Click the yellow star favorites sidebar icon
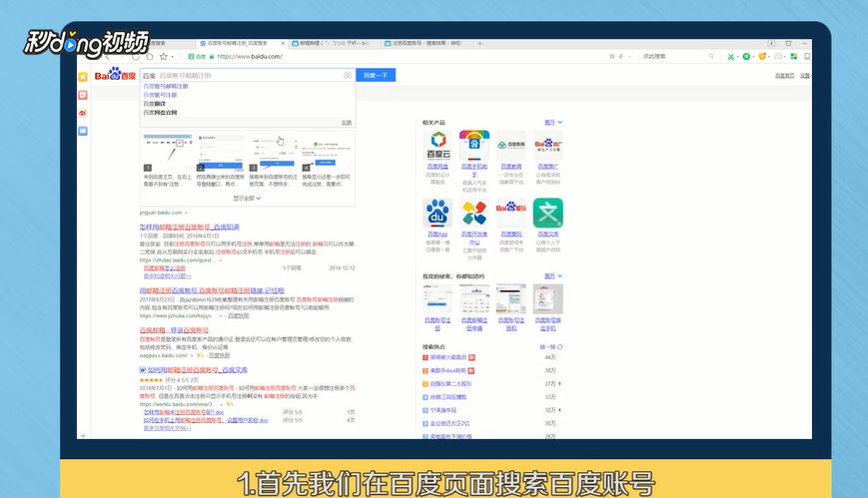 [83, 77]
